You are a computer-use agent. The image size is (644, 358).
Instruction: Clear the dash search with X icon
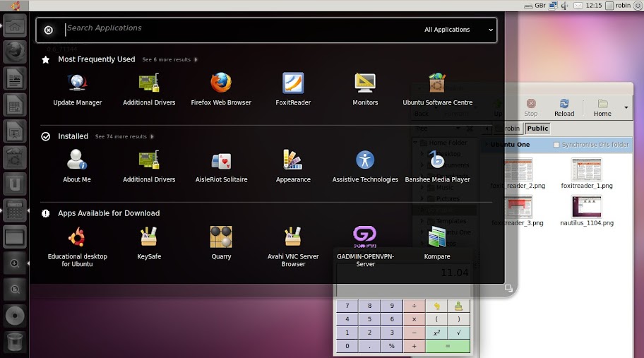pyautogui.click(x=49, y=30)
